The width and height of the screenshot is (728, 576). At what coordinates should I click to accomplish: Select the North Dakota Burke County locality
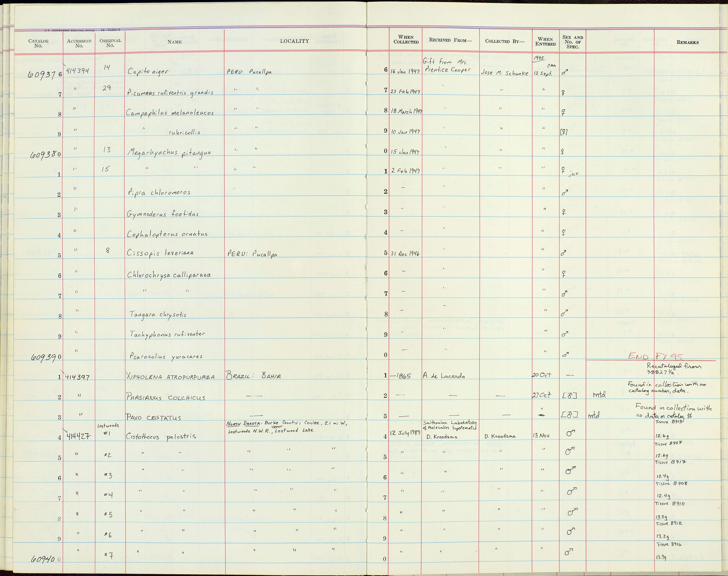(287, 427)
